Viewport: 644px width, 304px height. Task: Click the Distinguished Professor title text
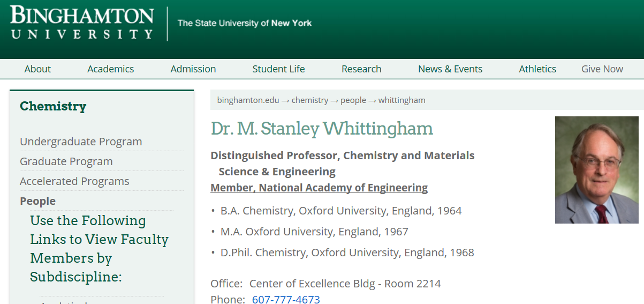[x=343, y=164]
